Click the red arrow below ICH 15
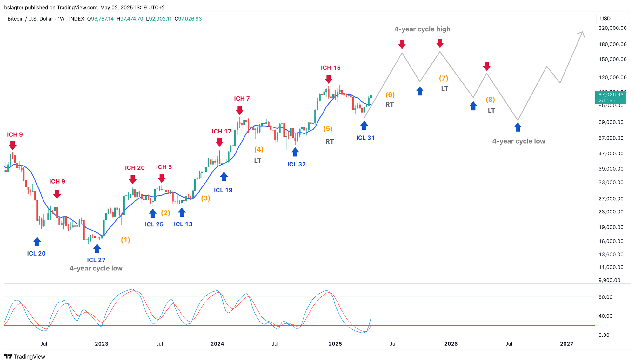The image size is (635, 364). pos(329,79)
